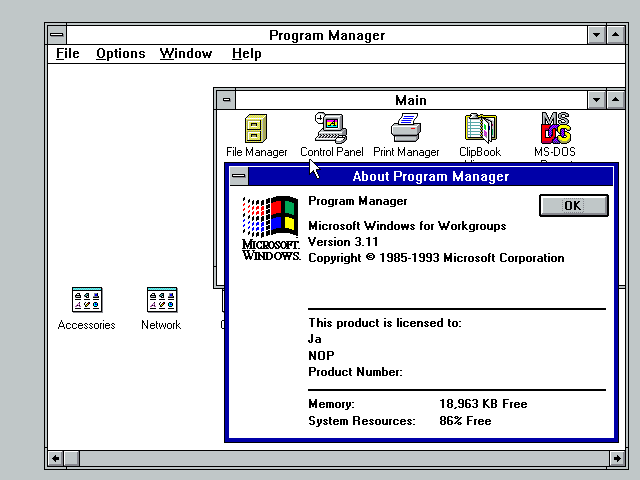Viewport: 640px width, 480px height.
Task: Click the '86% Free' system resources value
Action: pyautogui.click(x=465, y=421)
